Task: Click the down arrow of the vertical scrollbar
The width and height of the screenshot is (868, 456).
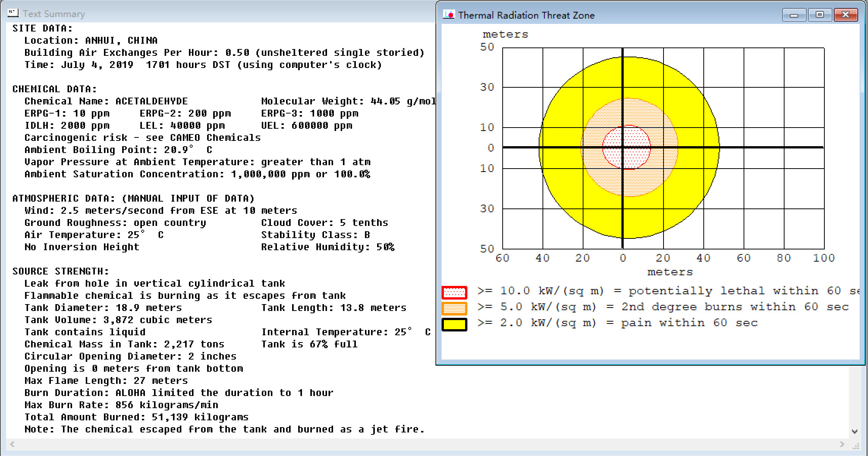Action: click(x=854, y=431)
